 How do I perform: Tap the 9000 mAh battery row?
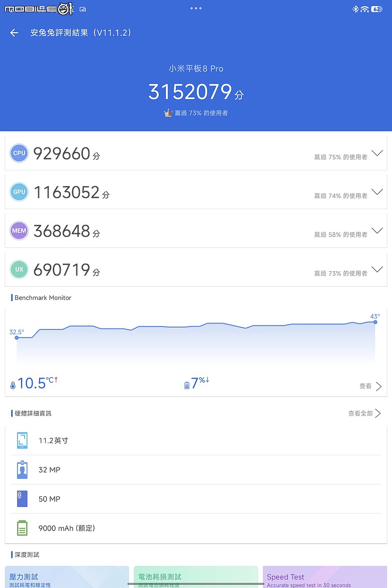196,528
